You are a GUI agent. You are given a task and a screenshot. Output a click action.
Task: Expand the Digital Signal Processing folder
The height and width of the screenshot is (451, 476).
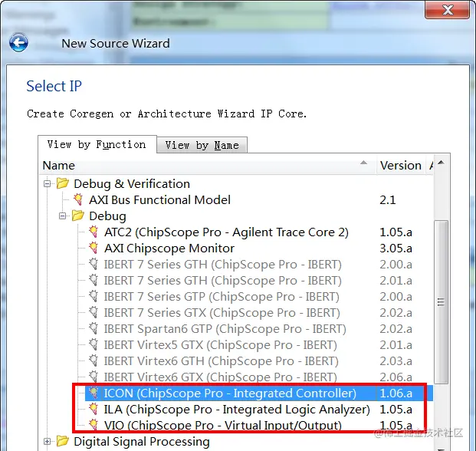[x=47, y=441]
